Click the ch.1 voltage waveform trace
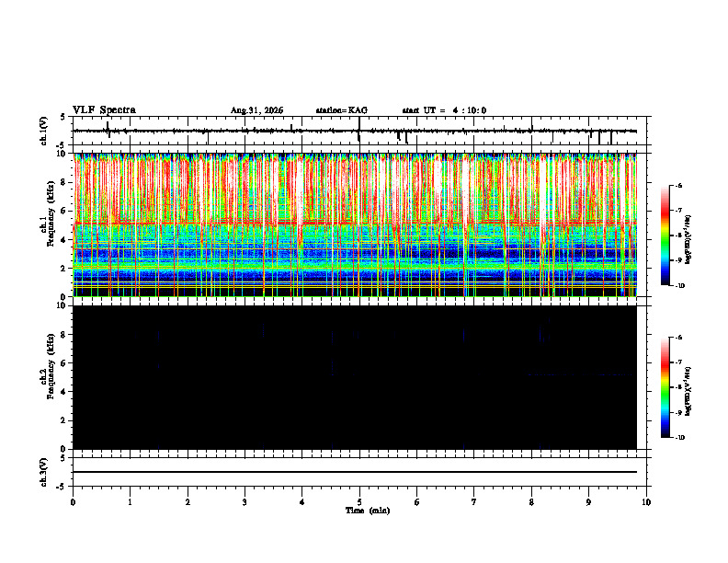This screenshot has height=563, width=728. [355, 131]
